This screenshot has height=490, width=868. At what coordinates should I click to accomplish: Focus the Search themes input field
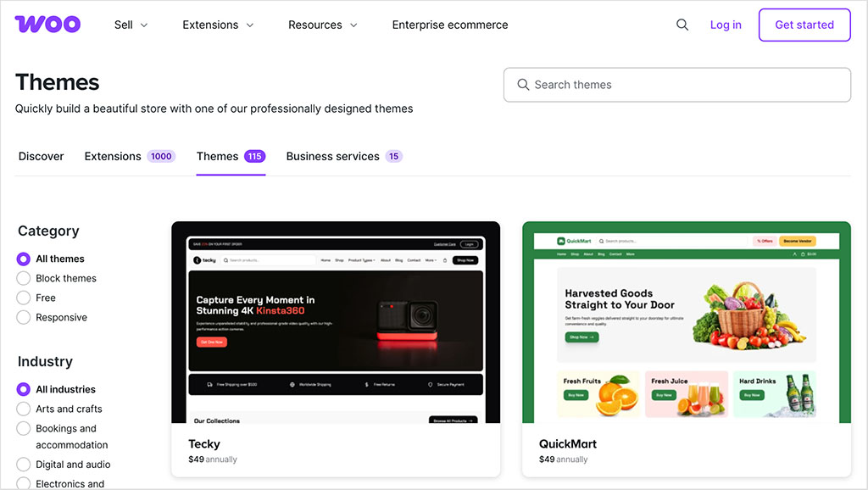(x=678, y=85)
